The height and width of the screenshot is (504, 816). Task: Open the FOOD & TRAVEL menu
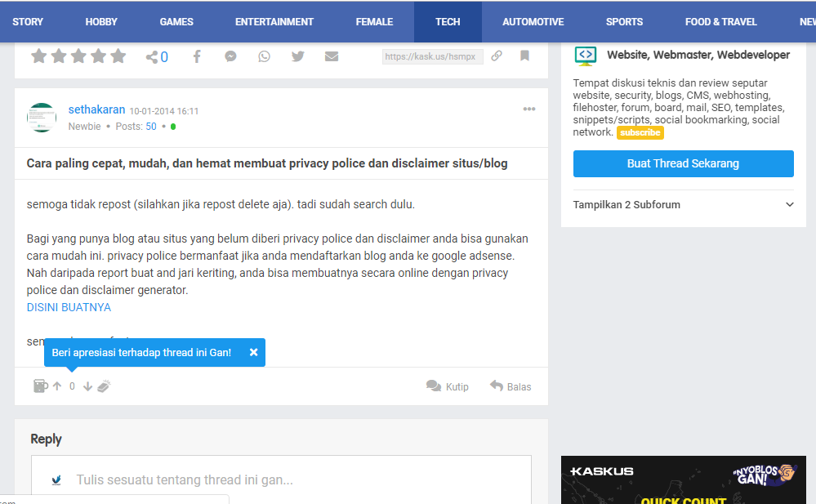(x=720, y=22)
